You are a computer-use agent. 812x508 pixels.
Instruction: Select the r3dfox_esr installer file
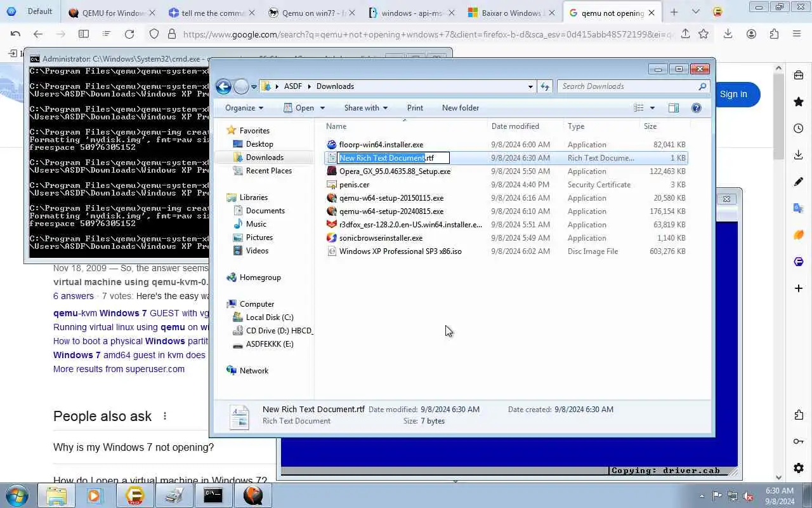tap(410, 225)
